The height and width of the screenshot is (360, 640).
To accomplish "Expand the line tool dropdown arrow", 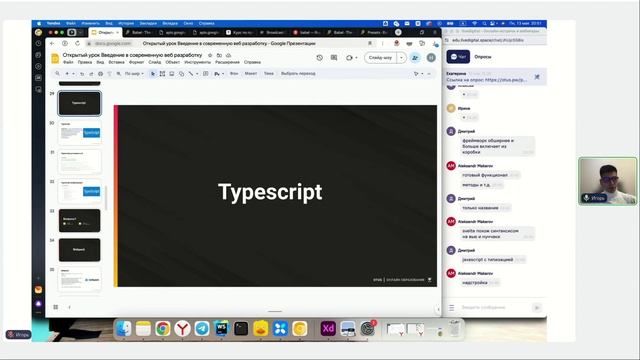I will click(197, 74).
